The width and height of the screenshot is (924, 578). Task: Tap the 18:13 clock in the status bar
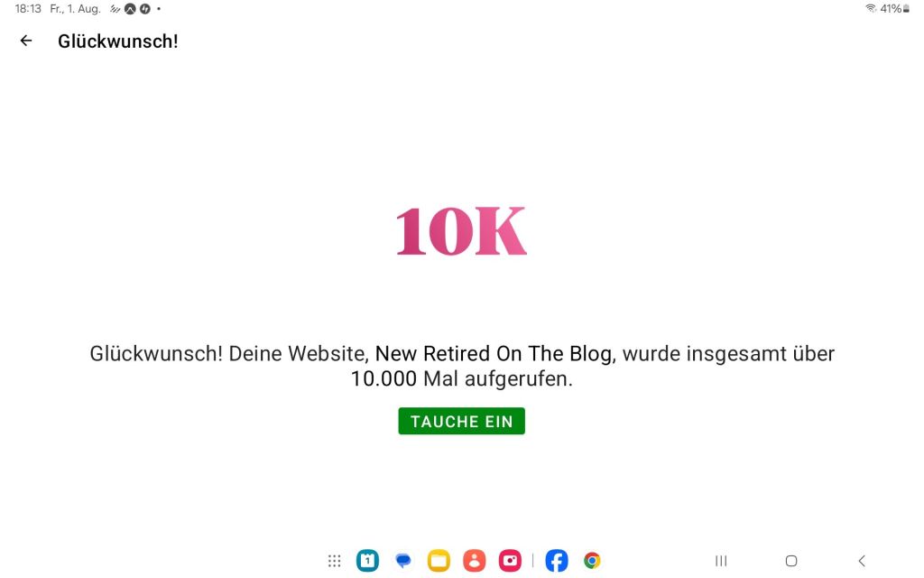pos(28,9)
